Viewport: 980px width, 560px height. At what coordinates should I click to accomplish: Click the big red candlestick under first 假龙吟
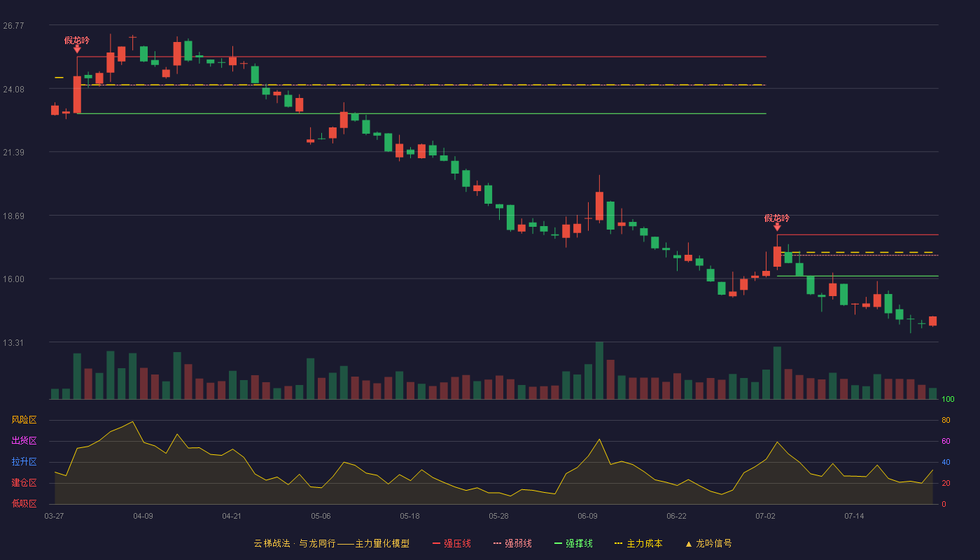[x=77, y=94]
